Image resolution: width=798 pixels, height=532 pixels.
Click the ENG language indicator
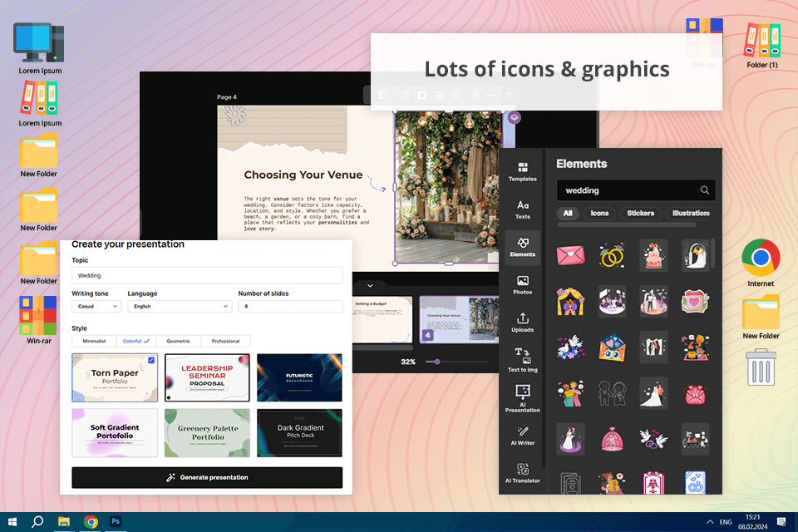coord(726,522)
